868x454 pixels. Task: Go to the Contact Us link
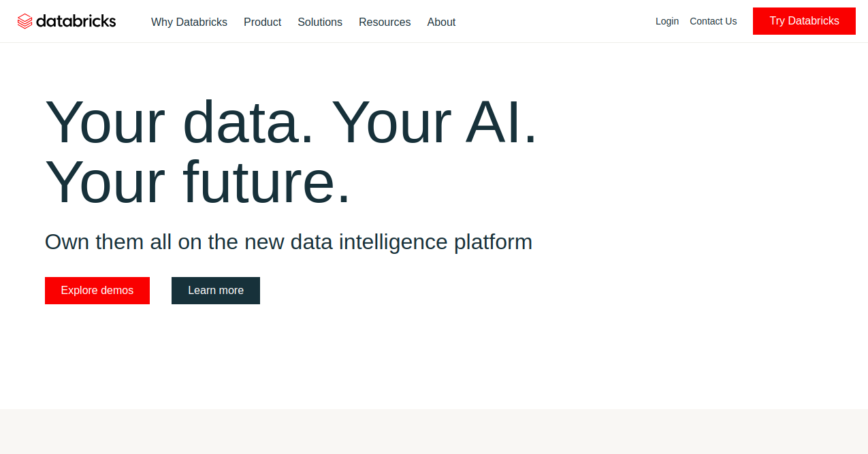[x=713, y=21]
